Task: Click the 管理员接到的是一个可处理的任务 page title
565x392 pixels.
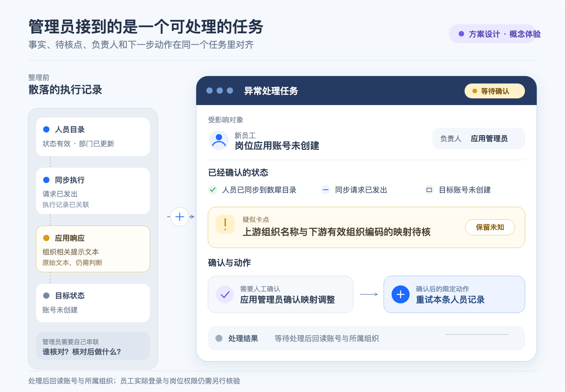Action: (146, 27)
